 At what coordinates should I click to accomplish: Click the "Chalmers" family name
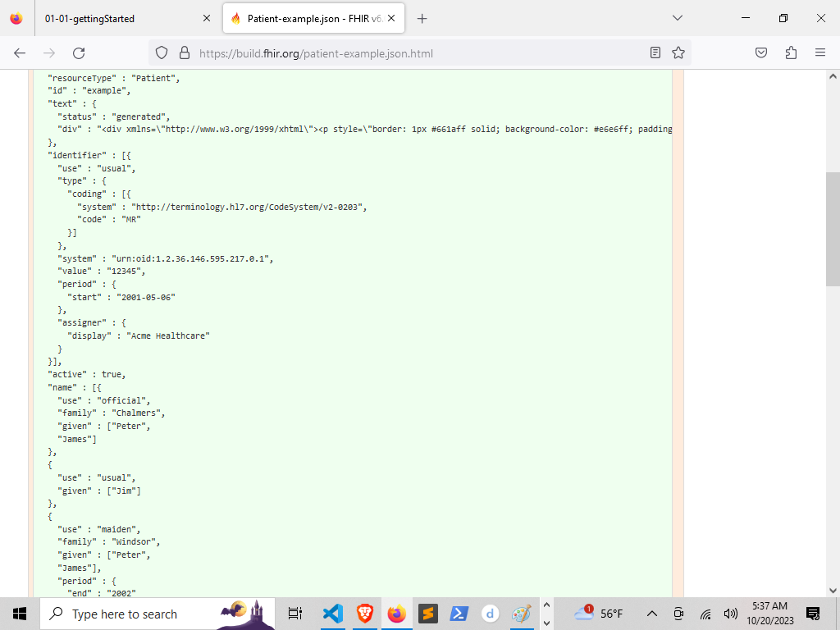coord(138,413)
